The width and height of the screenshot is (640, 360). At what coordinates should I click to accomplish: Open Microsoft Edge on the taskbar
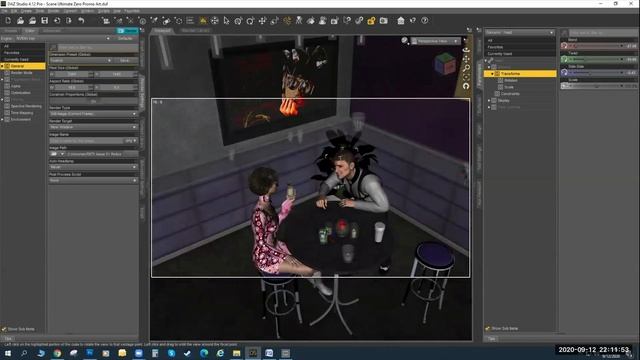tap(204, 353)
